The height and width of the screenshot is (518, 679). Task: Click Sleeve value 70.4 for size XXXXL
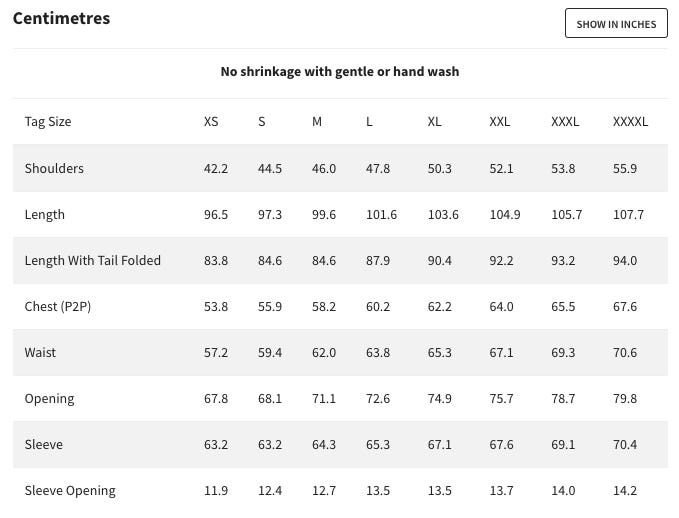[x=625, y=444]
